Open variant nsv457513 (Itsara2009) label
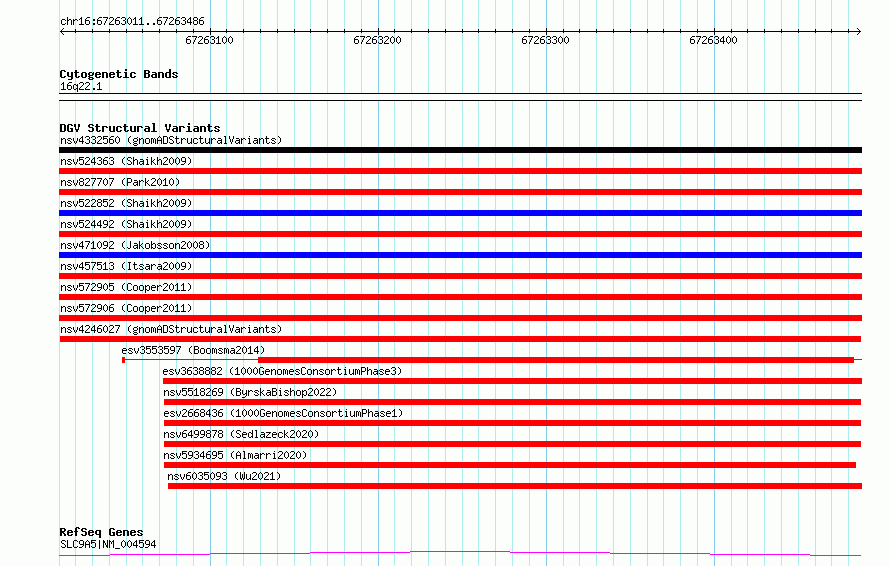Viewport: 890px width, 566px height. tap(126, 266)
